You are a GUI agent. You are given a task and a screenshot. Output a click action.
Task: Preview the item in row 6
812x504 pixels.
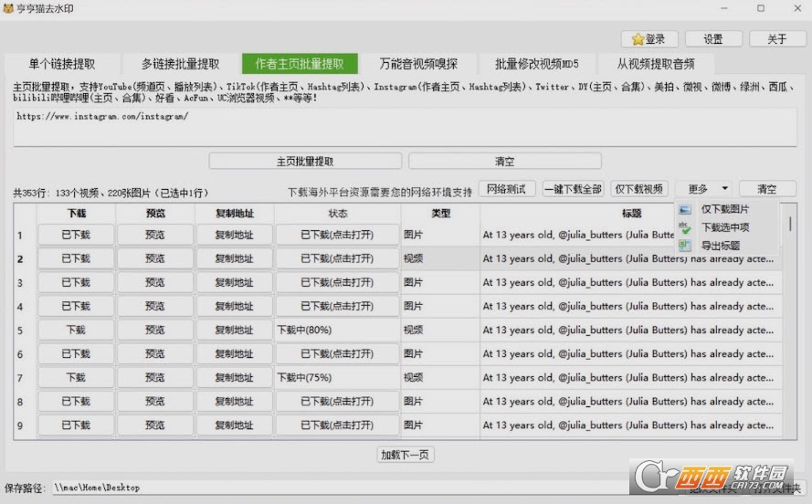pos(155,354)
